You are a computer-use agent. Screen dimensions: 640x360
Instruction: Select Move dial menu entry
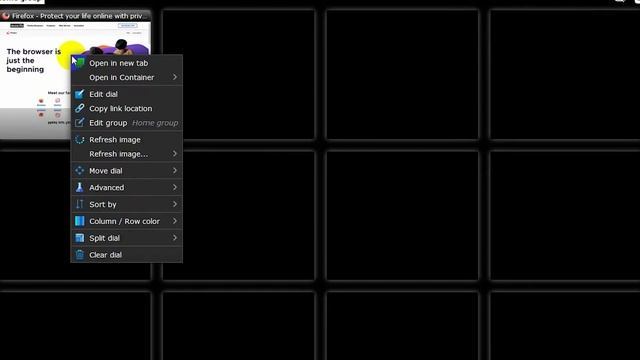click(127, 171)
